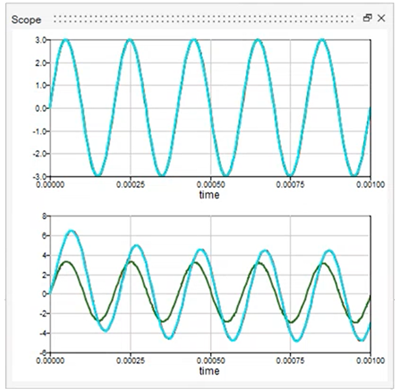Click the first peak of the bottom plot's green curve
The height and width of the screenshot is (392, 400).
tap(66, 262)
